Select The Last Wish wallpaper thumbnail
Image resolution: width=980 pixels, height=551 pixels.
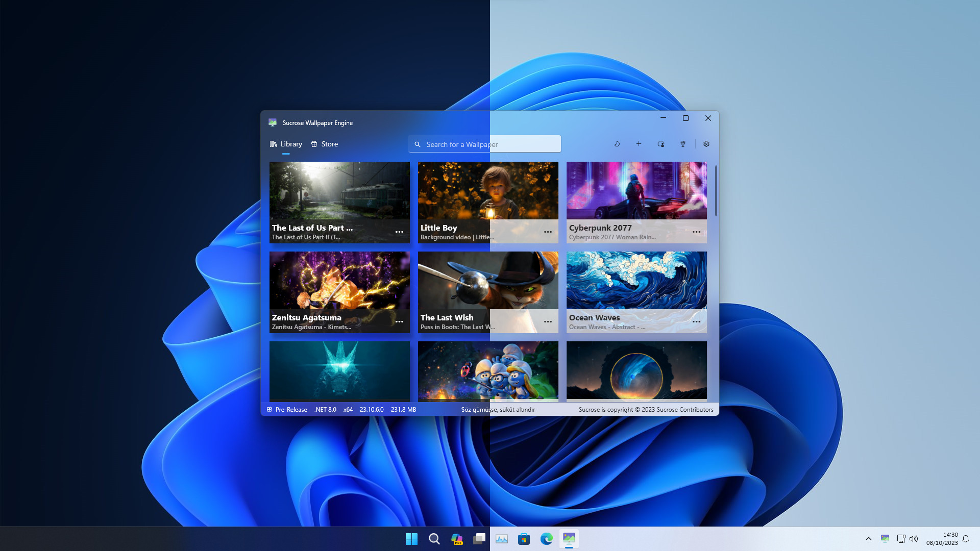[488, 281]
